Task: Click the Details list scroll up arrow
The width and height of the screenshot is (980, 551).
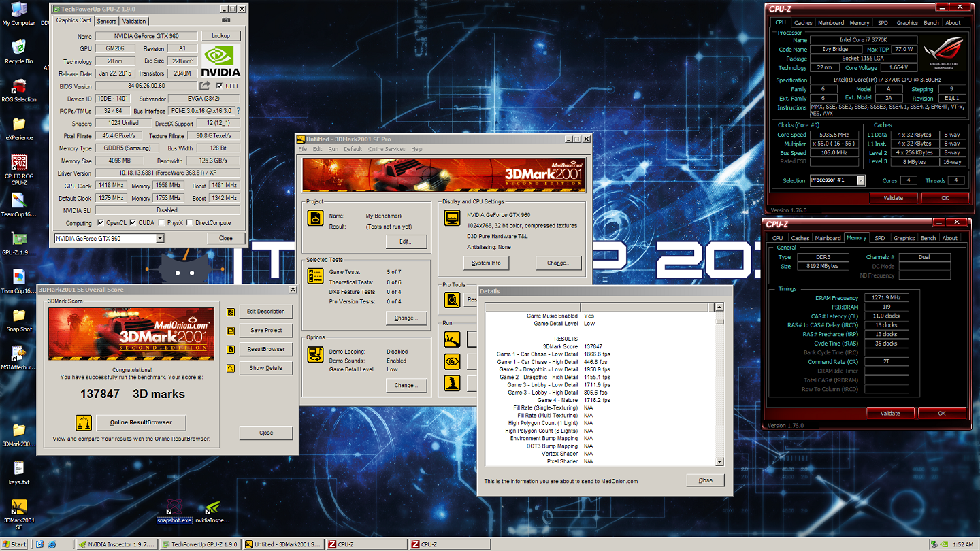Action: click(720, 307)
